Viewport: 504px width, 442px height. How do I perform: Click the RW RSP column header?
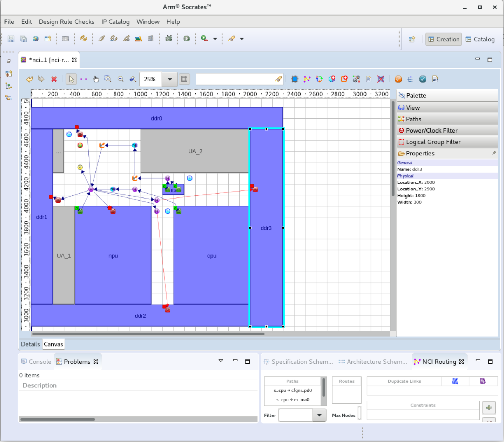coord(483,381)
